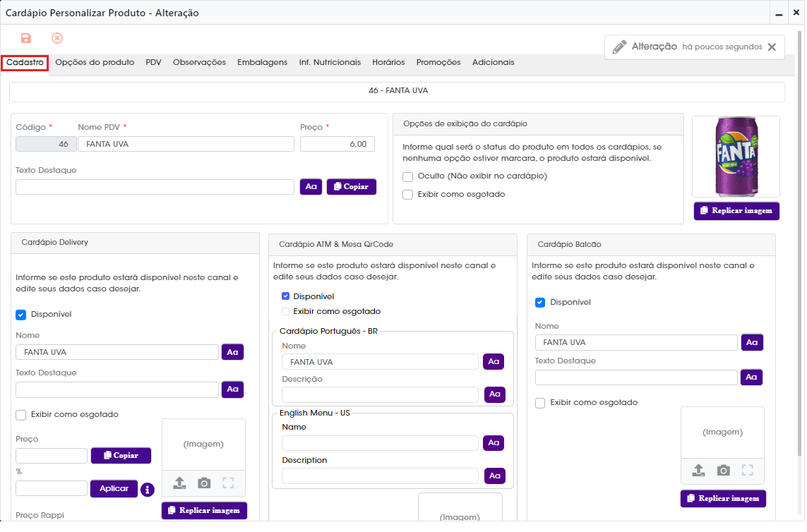Switch to Opções do produto tab
The width and height of the screenshot is (807, 532).
[95, 63]
